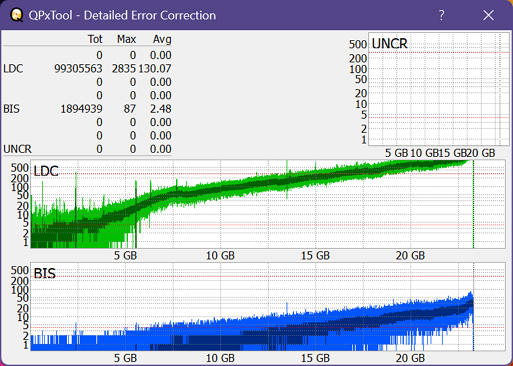Click the window title text
513x366 pixels.
[122, 15]
